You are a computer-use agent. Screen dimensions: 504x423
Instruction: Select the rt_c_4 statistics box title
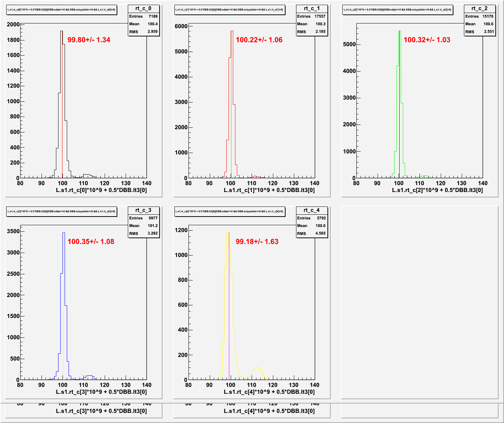point(312,210)
